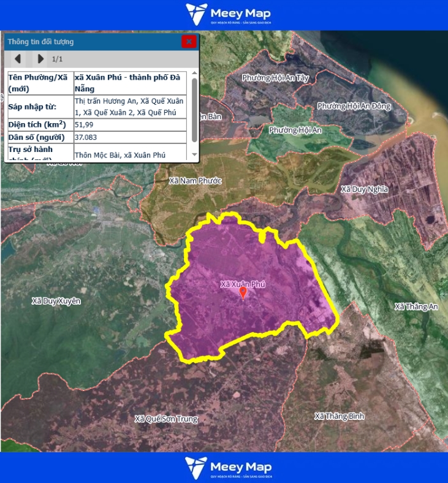Viewport: 448px width, 483px height.
Task: Go to previous object with left arrow
Action: pos(18,59)
